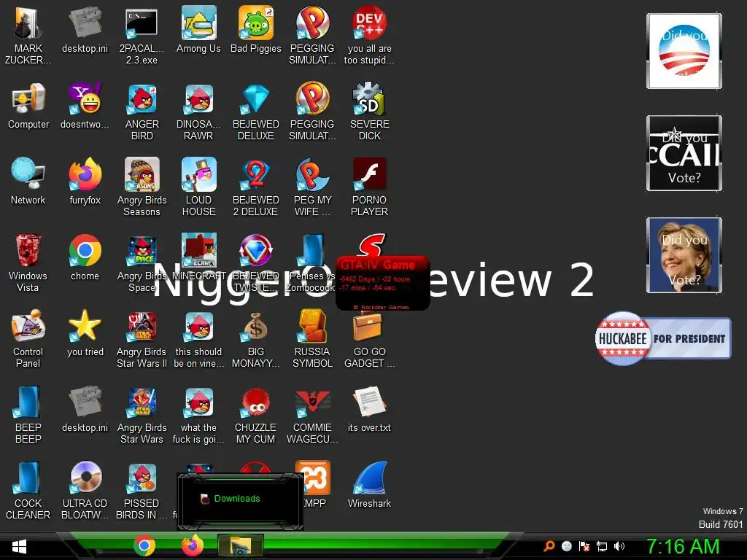Viewport: 747px width, 560px height.
Task: Click the volume speaker tray icon
Action: coord(619,546)
